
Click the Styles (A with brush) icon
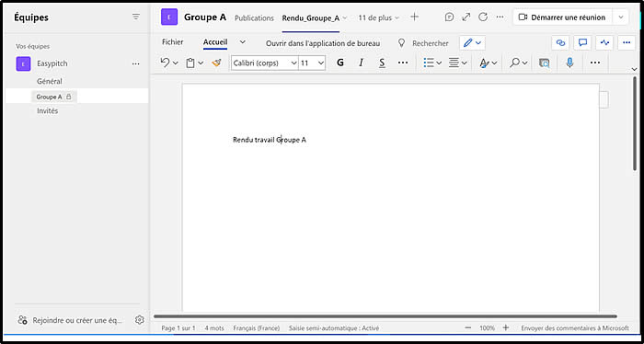485,63
